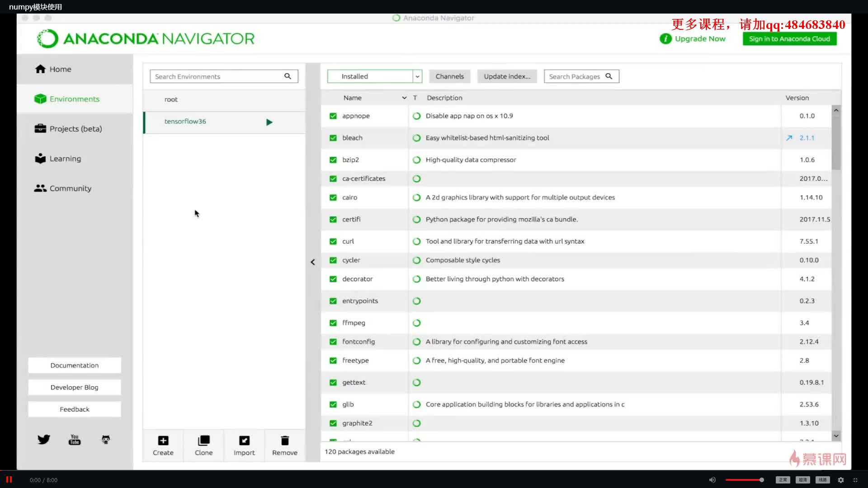
Task: Open the video player settings gear
Action: [x=840, y=480]
